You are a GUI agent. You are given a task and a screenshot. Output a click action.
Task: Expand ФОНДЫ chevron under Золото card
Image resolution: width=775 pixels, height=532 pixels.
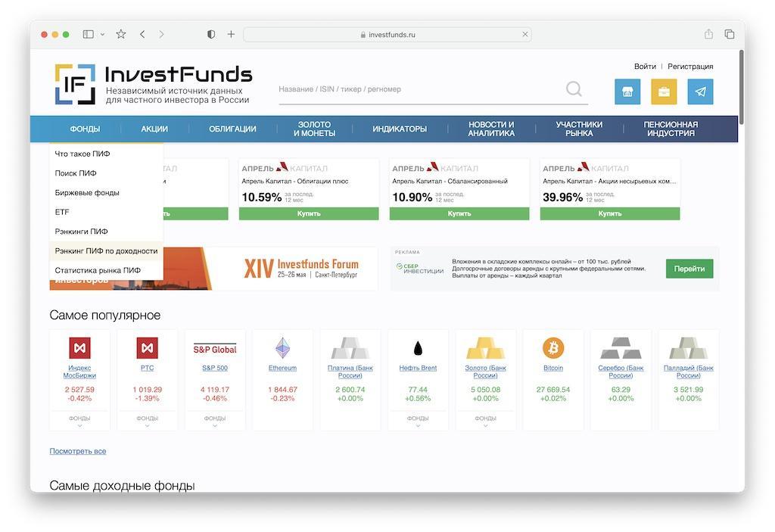pyautogui.click(x=485, y=425)
